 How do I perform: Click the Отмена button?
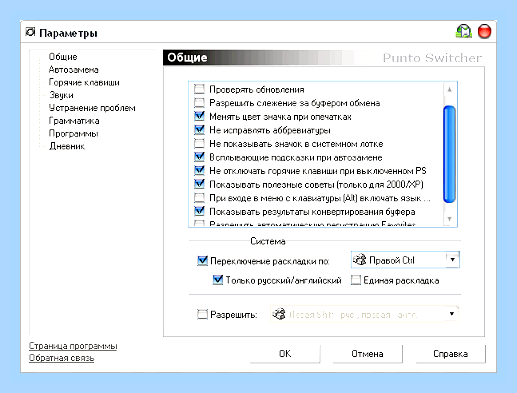[x=367, y=354]
